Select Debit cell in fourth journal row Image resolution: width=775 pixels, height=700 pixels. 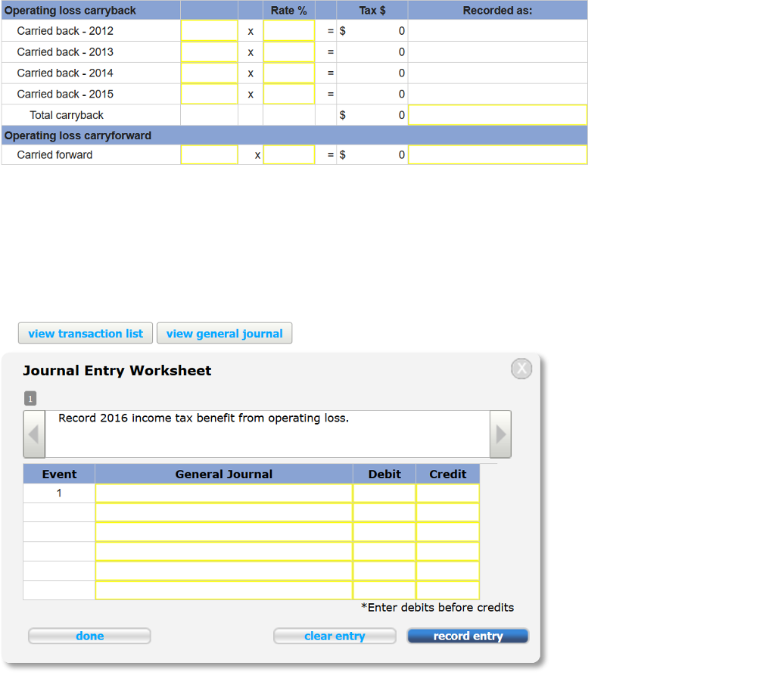tap(384, 552)
